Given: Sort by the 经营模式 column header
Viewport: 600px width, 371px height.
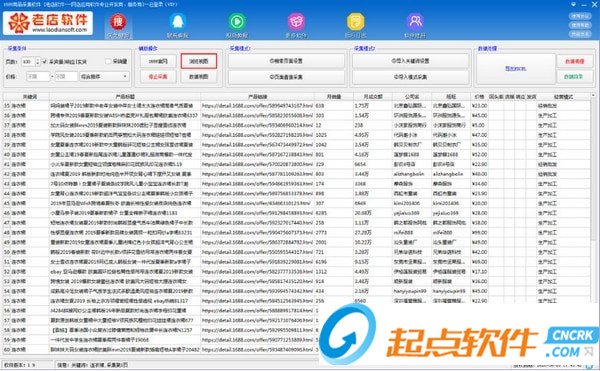Looking at the screenshot, I should pos(563,97).
